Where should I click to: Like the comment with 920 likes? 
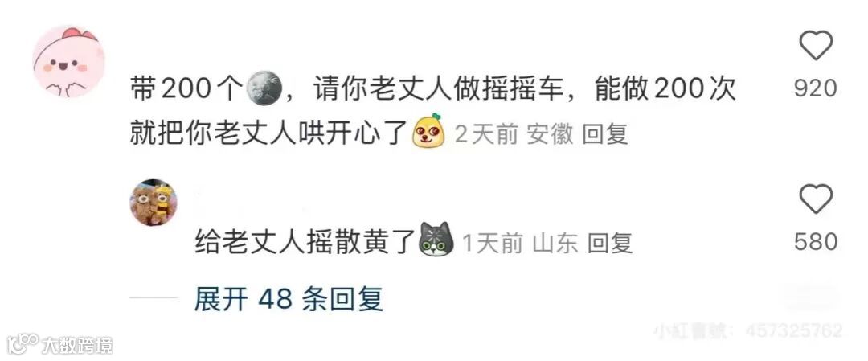pos(816,46)
